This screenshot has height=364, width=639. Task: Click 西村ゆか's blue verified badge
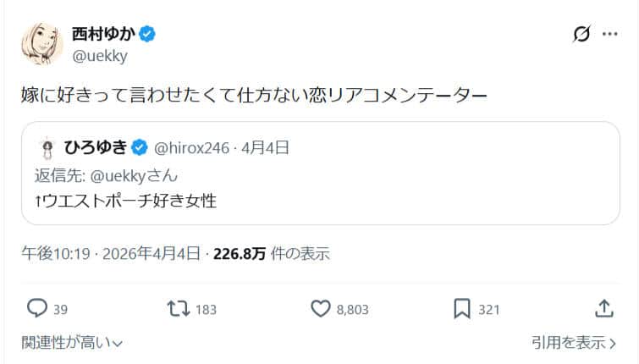[x=147, y=34]
